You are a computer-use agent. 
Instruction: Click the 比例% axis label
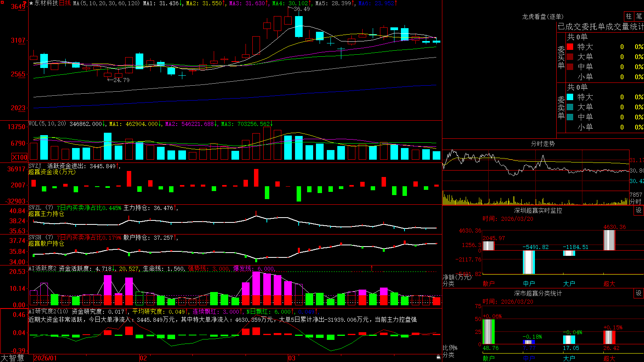(x=450, y=348)
